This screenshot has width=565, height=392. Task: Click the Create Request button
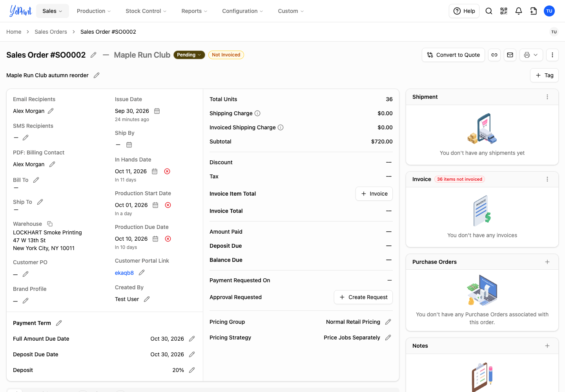click(363, 297)
